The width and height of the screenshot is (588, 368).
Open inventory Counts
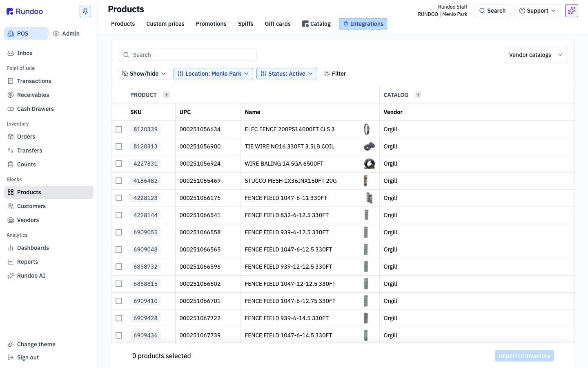tap(49, 164)
